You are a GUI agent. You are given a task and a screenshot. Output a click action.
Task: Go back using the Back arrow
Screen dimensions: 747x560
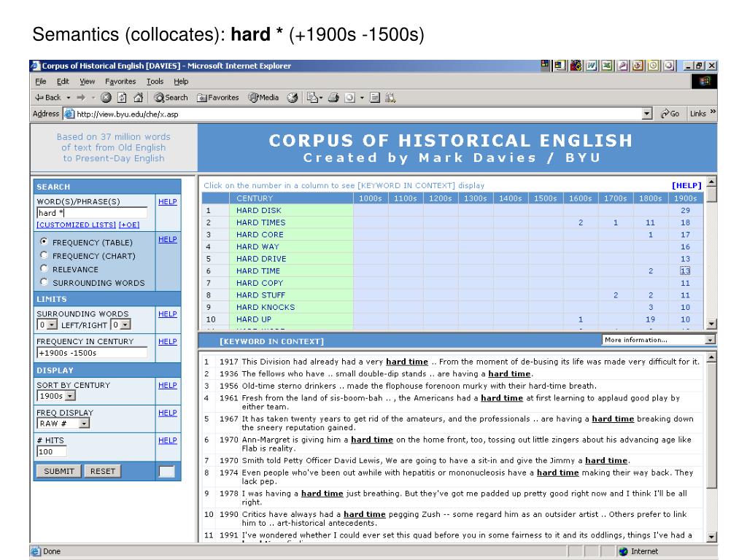tap(47, 98)
